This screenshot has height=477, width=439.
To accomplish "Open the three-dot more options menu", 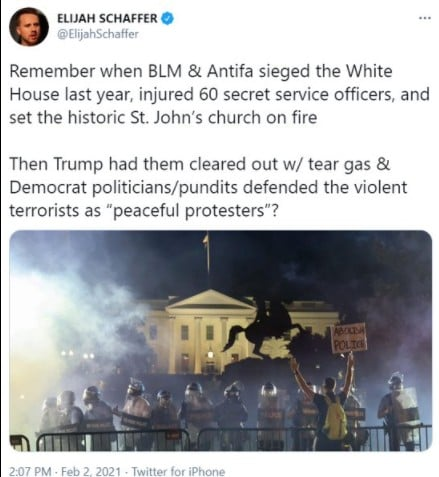I will pyautogui.click(x=425, y=18).
